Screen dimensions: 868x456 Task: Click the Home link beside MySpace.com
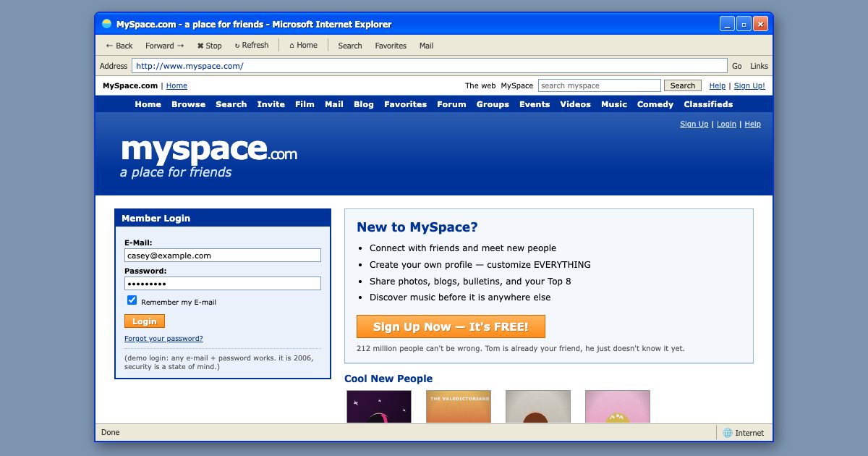tap(176, 85)
